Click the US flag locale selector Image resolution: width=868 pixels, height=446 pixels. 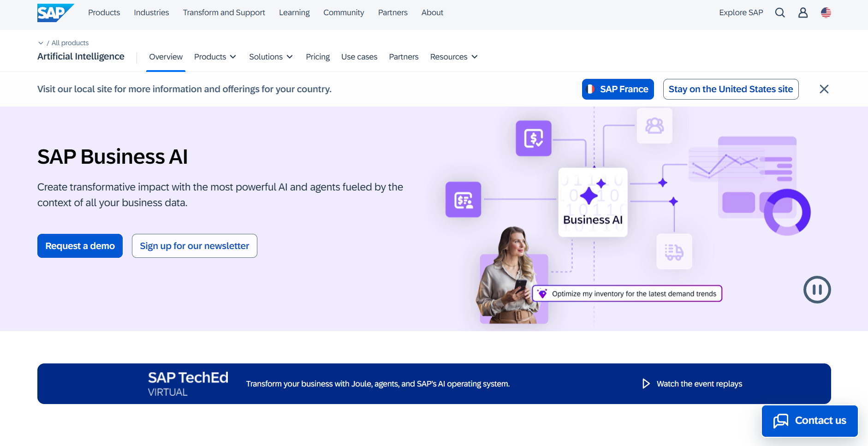click(826, 12)
